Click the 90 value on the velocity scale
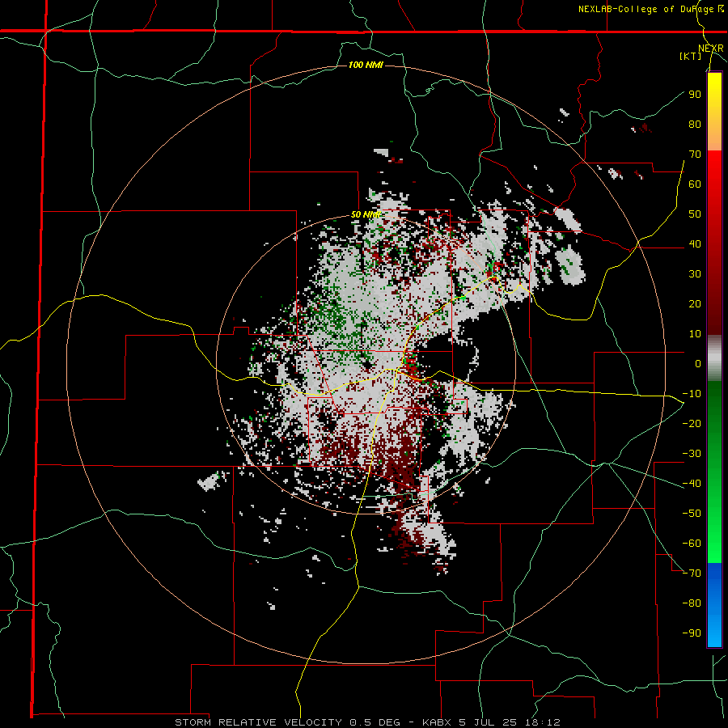728x728 pixels. click(695, 95)
